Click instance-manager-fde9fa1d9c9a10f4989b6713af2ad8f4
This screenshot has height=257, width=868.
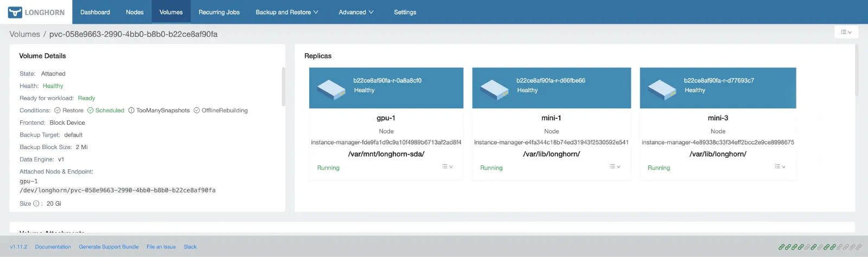386,143
